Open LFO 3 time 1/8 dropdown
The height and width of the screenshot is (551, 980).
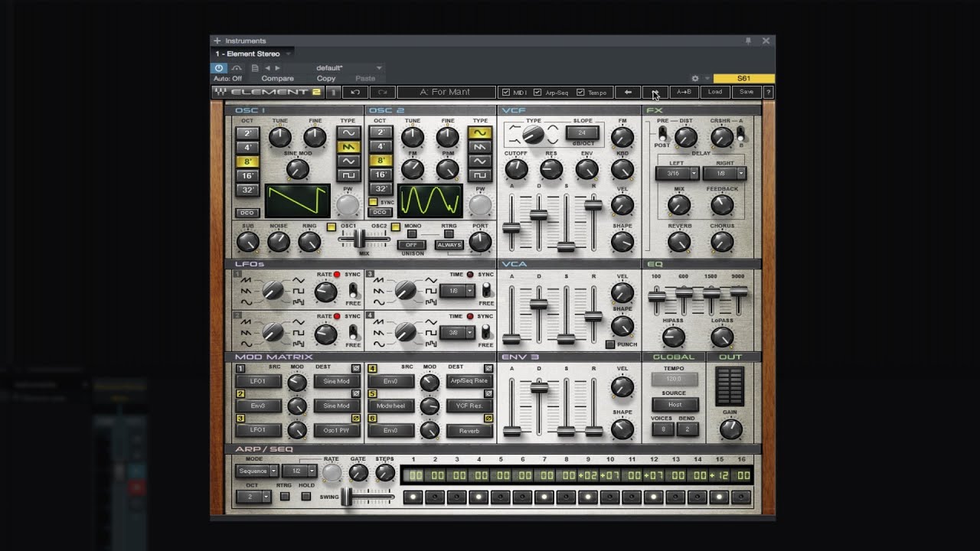[457, 291]
